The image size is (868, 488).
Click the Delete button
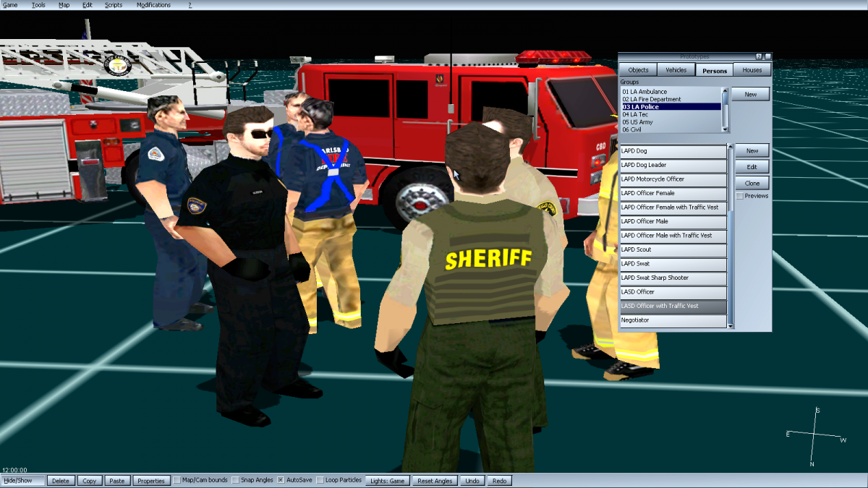[61, 481]
